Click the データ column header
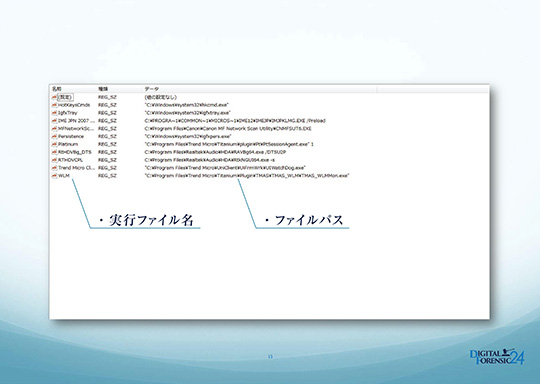 click(x=152, y=89)
